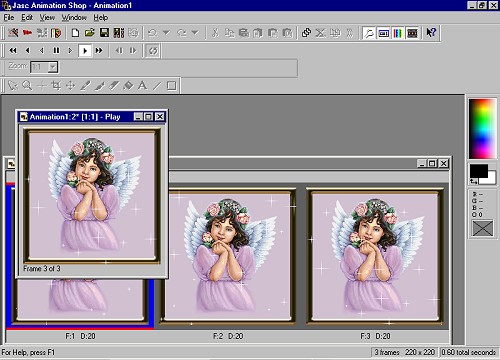Open the Help menu
The image size is (500, 360).
tap(100, 17)
